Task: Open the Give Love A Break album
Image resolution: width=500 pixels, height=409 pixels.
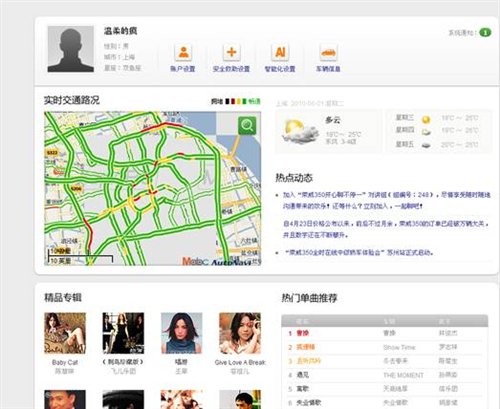Action: [240, 333]
